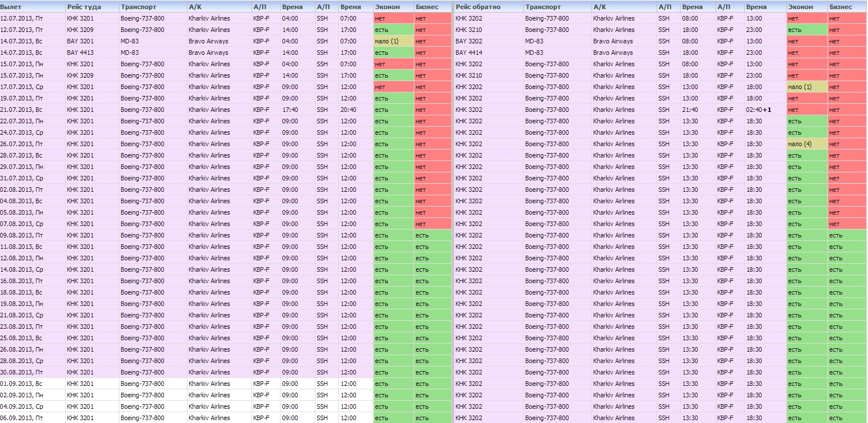Select the 21:40 return departure time
Image resolution: width=868 pixels, height=423 pixels.
click(x=690, y=110)
